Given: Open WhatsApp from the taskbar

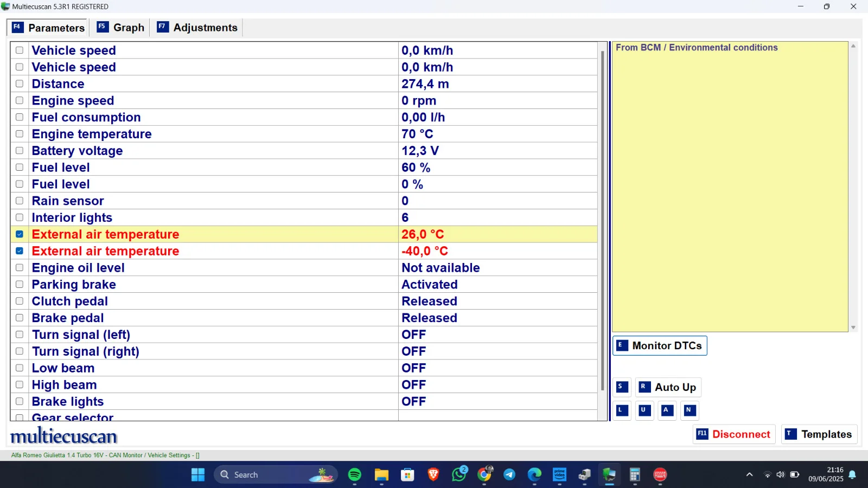Looking at the screenshot, I should [x=459, y=475].
